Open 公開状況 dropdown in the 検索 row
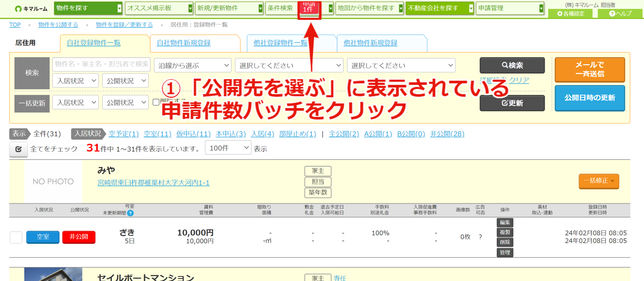Image resolution: width=644 pixels, height=281 pixels. point(126,81)
